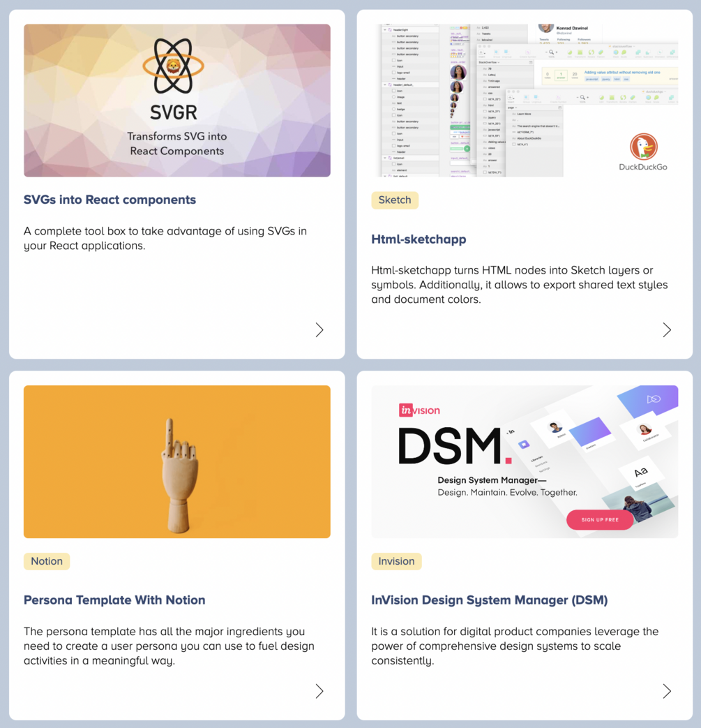Select the Notion tag label
This screenshot has height=728, width=701.
pos(47,561)
